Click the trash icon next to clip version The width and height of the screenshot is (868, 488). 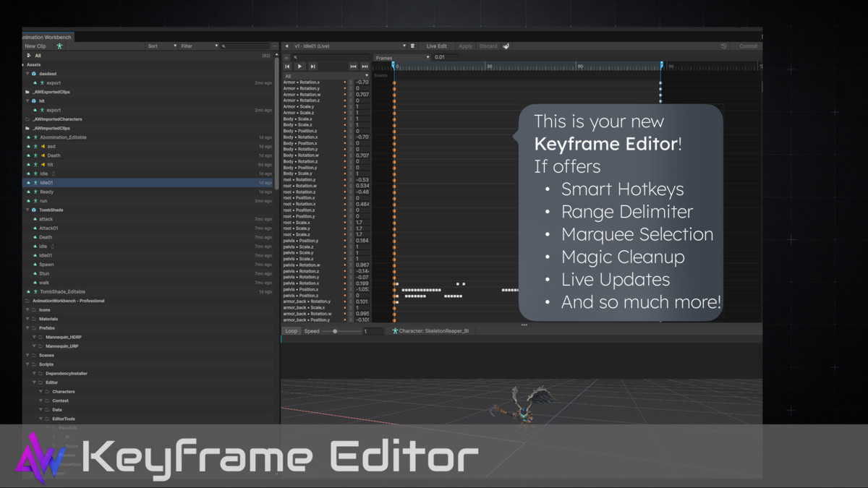point(413,46)
